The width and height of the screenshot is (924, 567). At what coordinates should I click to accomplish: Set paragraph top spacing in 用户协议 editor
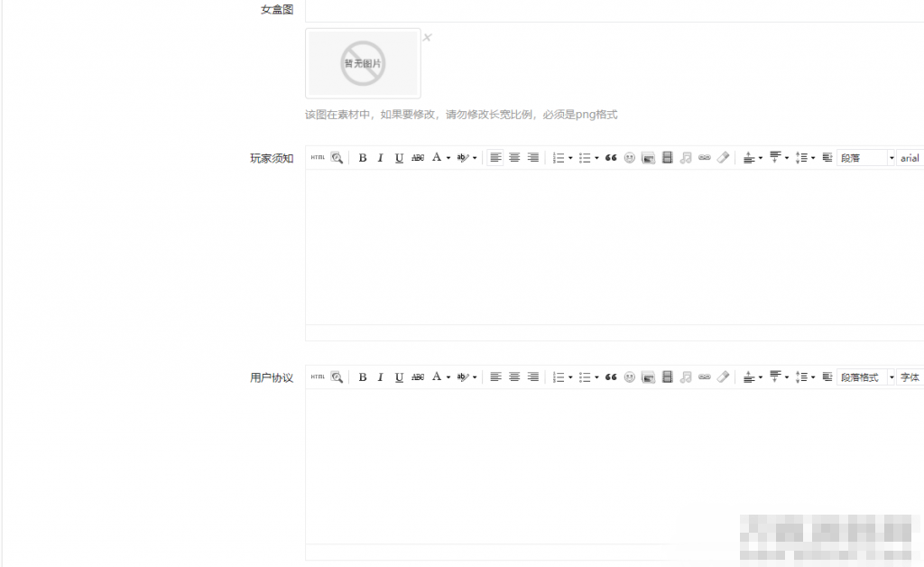pyautogui.click(x=749, y=376)
